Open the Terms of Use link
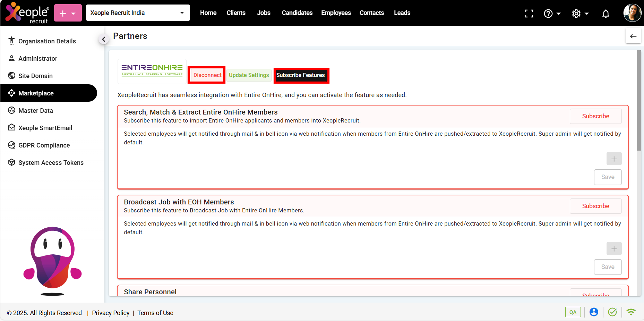This screenshot has height=321, width=644. (155, 313)
